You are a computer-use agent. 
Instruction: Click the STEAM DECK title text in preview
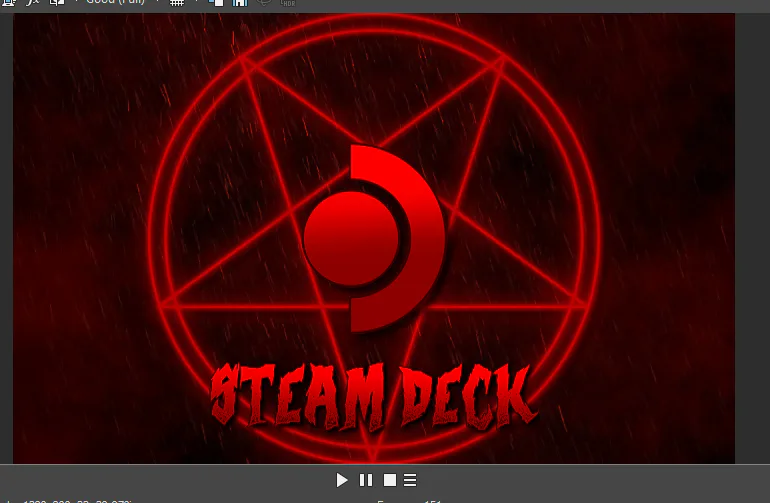tap(374, 397)
